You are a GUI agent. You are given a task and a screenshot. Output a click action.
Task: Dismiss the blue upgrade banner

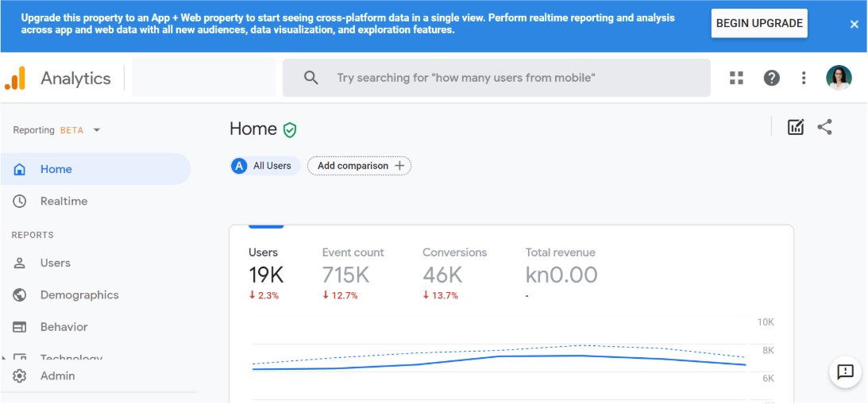coord(854,25)
